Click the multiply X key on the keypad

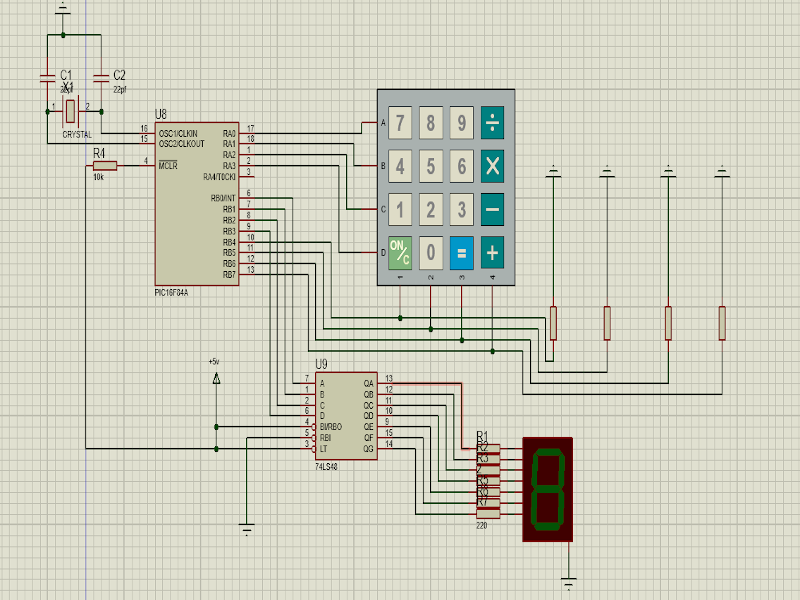click(492, 166)
